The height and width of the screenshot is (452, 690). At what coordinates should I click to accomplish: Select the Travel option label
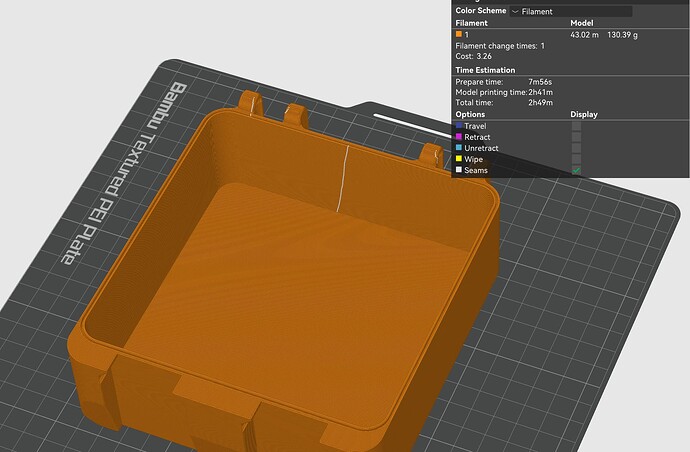[475, 126]
